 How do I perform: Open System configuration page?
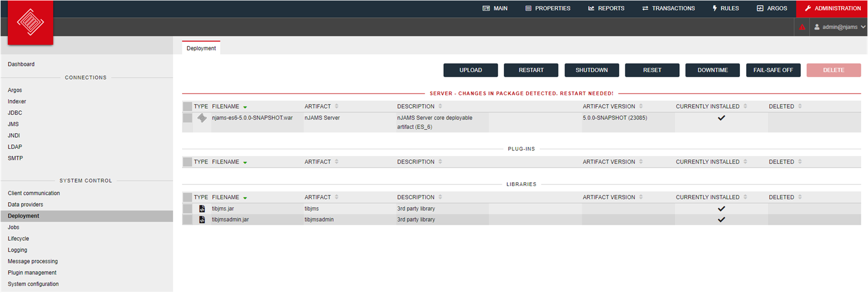click(33, 284)
